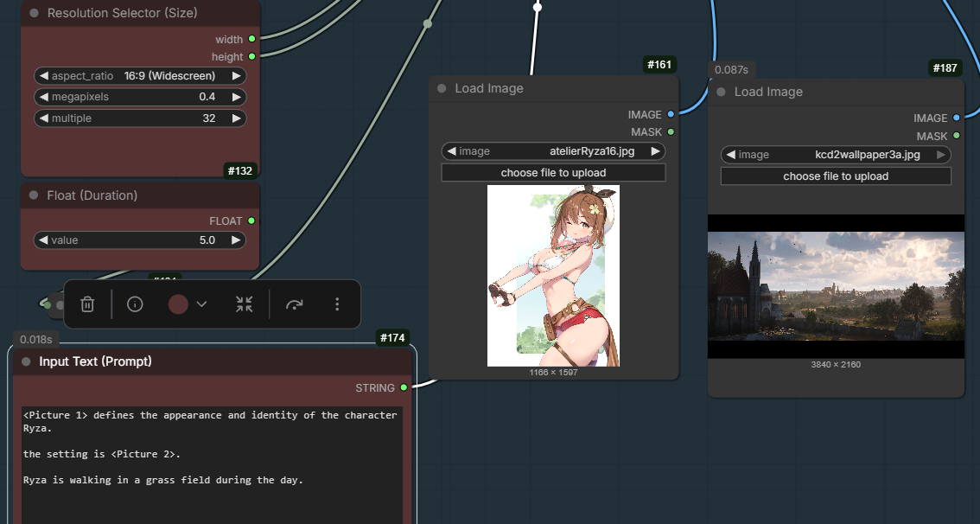Delete selected node with trash icon

click(87, 304)
